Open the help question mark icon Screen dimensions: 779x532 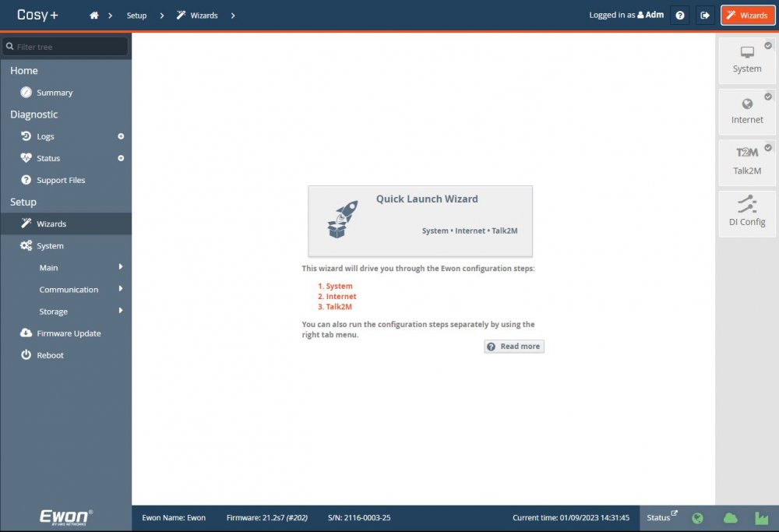point(679,16)
